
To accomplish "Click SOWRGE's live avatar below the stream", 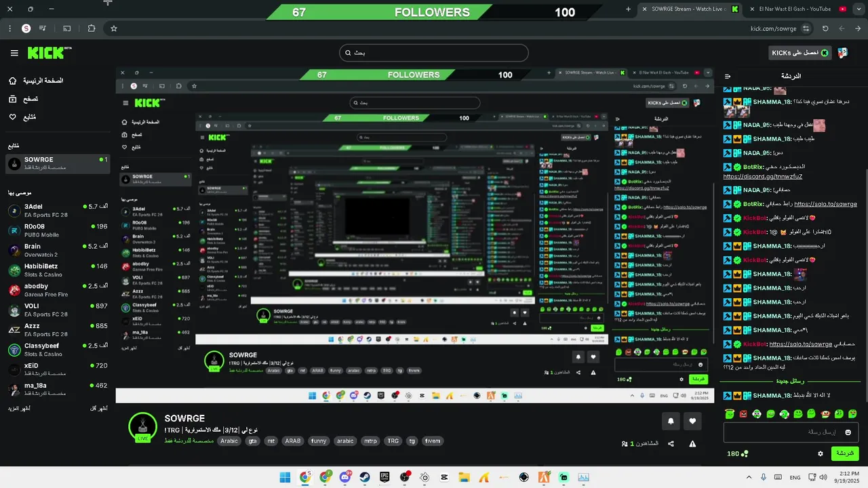I will pyautogui.click(x=143, y=427).
